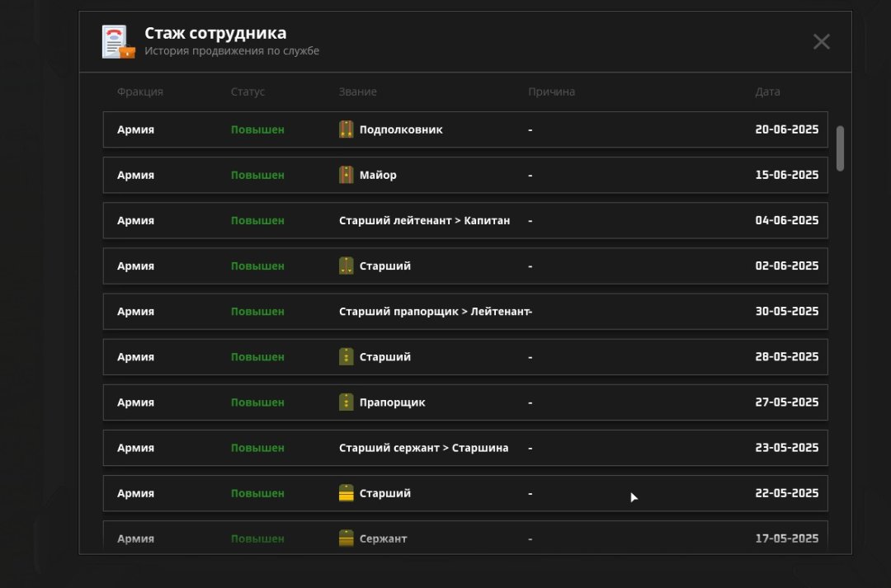Click the Подполковник rank shoulder-strap icon

(x=346, y=129)
